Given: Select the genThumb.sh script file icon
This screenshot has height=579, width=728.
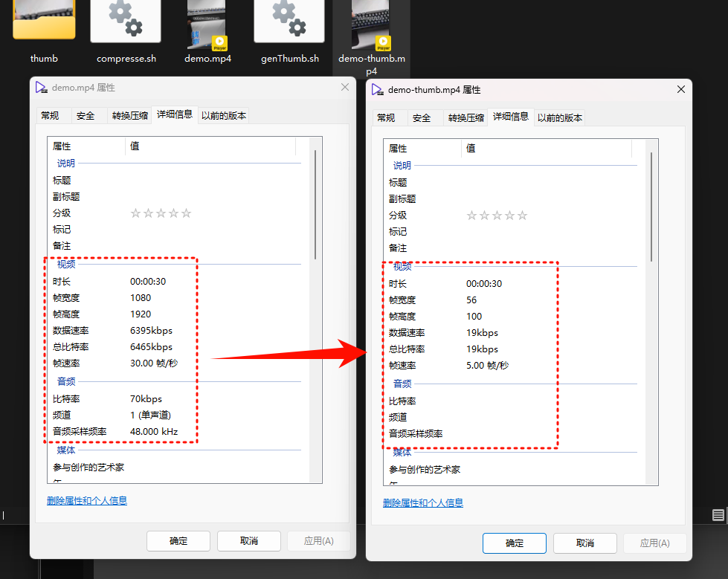Looking at the screenshot, I should coord(289,22).
